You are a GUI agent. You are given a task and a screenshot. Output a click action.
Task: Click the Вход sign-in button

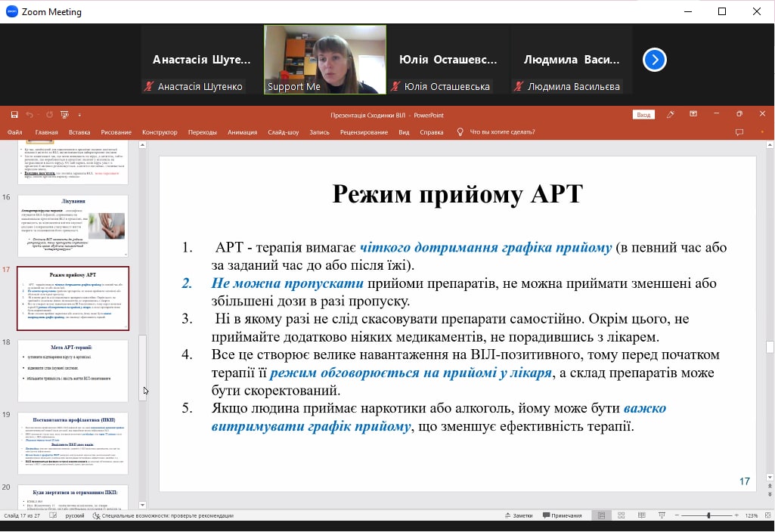click(643, 115)
